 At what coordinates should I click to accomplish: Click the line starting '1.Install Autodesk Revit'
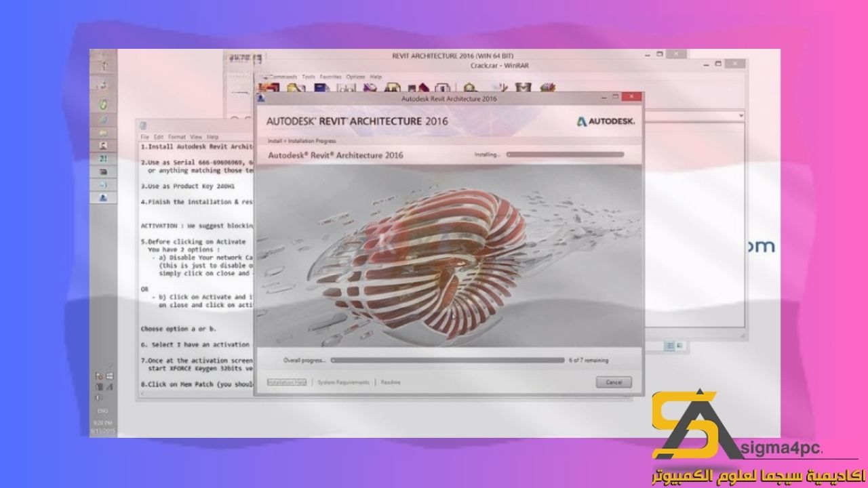[x=197, y=146]
